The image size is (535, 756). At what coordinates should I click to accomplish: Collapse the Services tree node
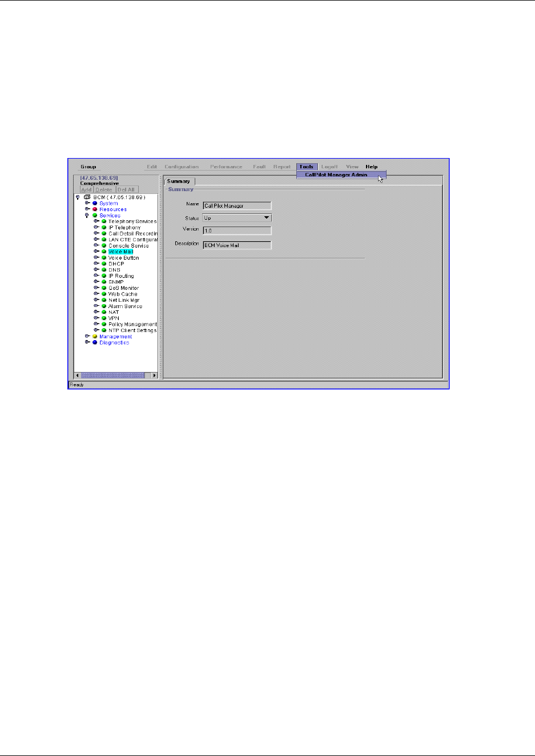coord(87,216)
